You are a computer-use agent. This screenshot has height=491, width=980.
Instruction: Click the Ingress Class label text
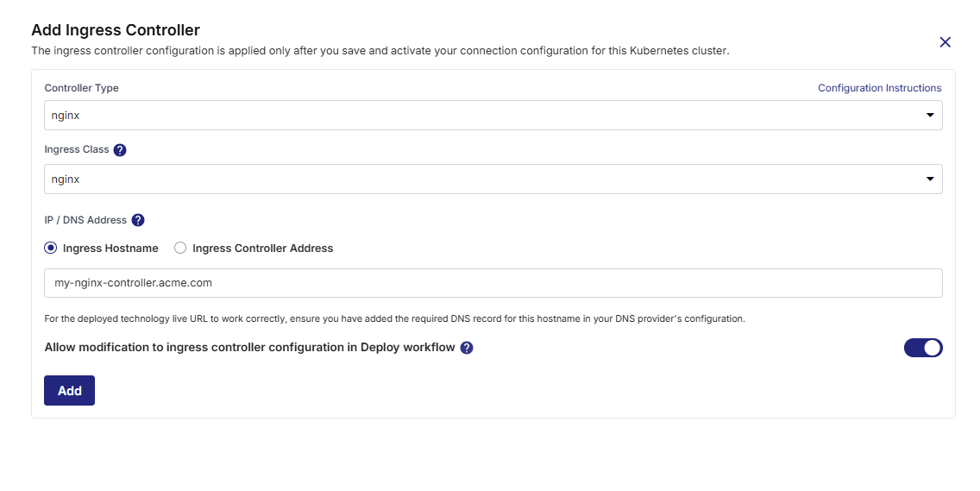point(76,149)
